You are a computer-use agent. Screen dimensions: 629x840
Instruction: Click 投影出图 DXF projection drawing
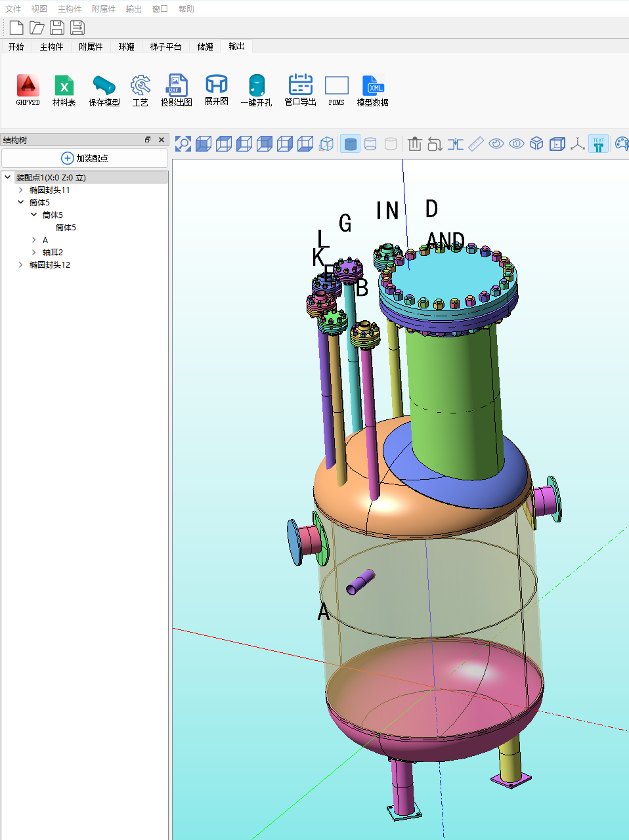176,91
